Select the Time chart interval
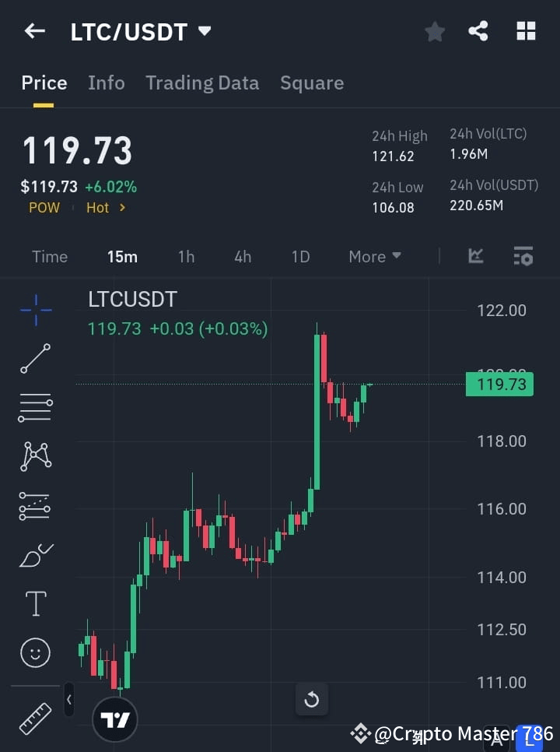 point(49,257)
